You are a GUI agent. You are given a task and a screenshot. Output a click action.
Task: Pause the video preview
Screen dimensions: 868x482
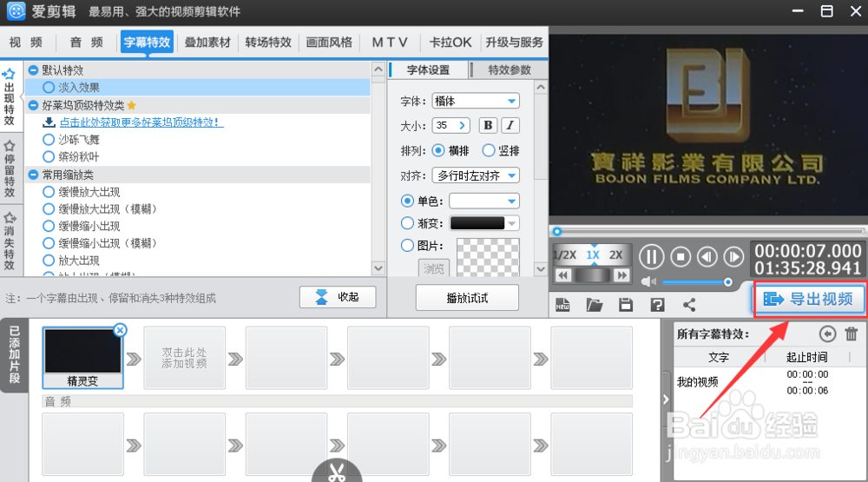point(652,257)
